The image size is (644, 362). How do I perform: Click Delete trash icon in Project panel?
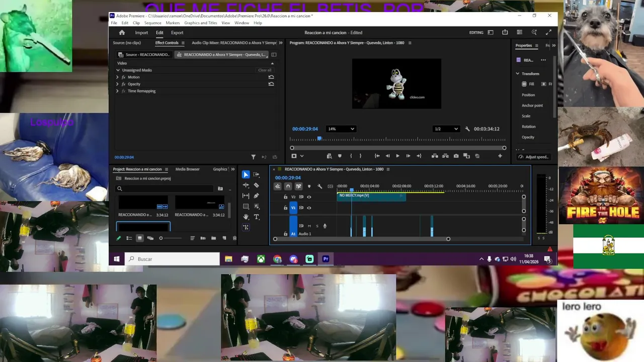pyautogui.click(x=234, y=238)
